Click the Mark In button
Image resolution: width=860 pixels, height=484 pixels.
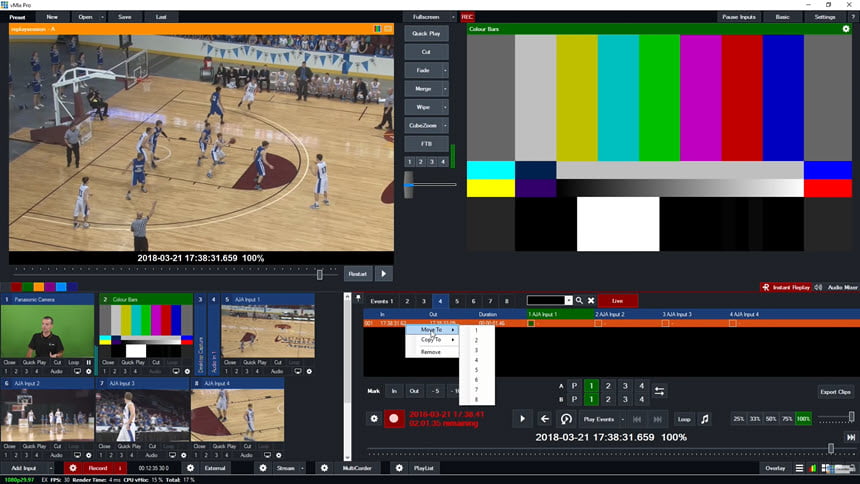[394, 391]
